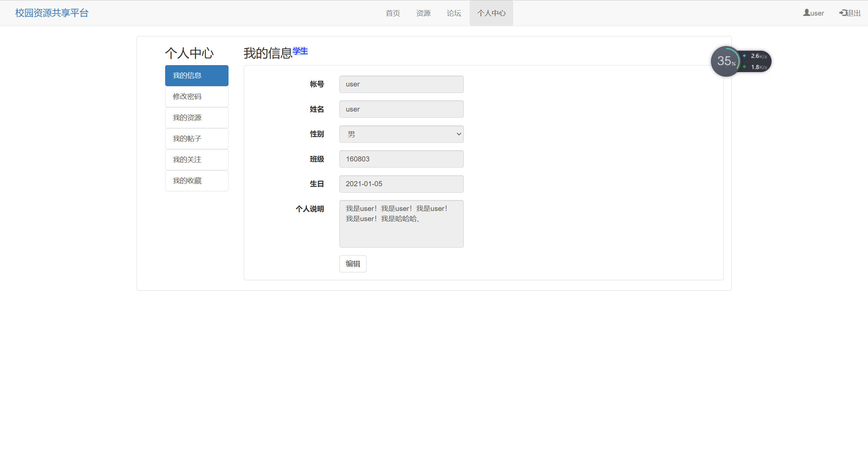This screenshot has height=466, width=868.
Task: Select the 个人中心 tab
Action: (491, 13)
